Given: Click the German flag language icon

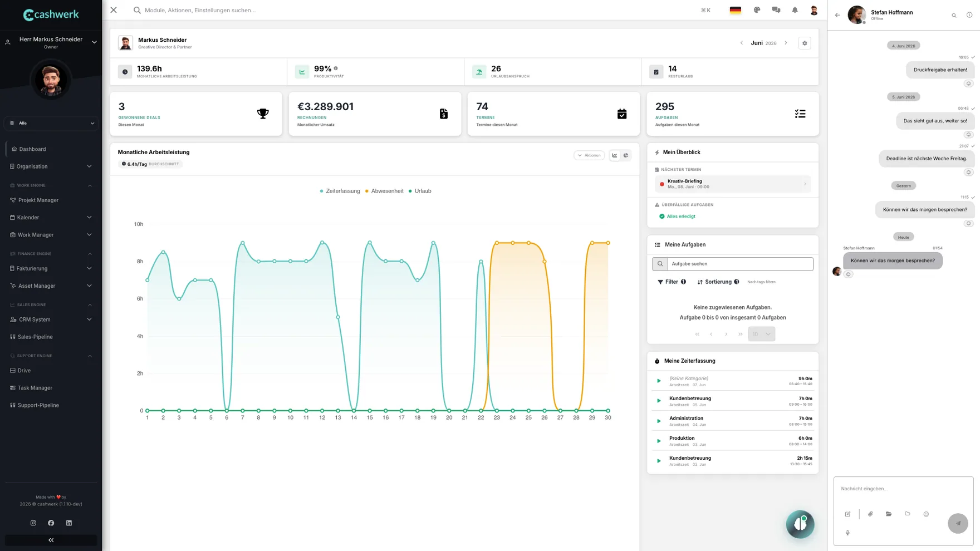Looking at the screenshot, I should pos(735,10).
